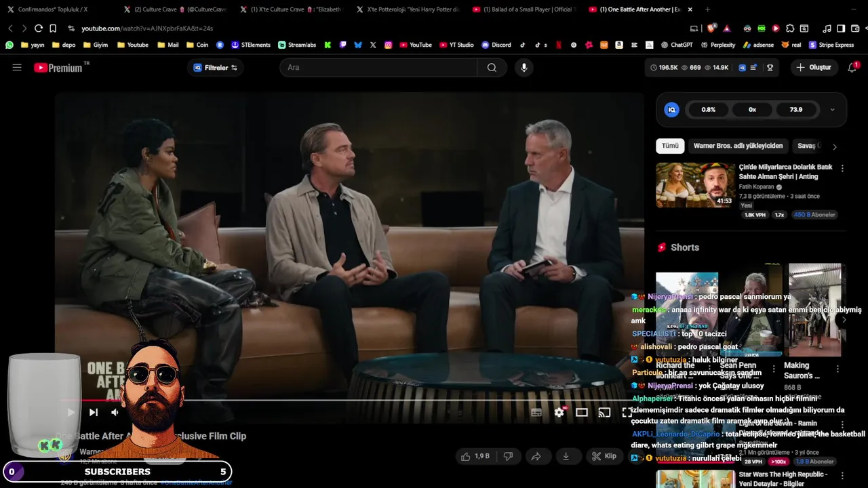Expand the vidIQ score panel chevron

[x=832, y=110]
